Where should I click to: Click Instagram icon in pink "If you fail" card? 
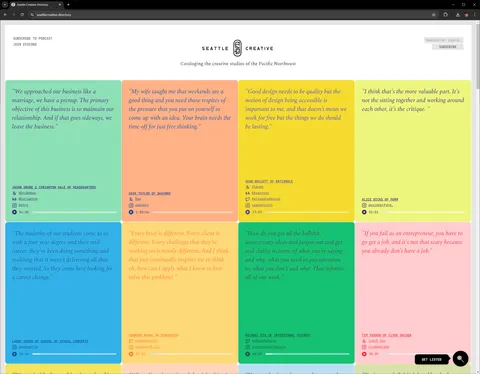coord(364,347)
